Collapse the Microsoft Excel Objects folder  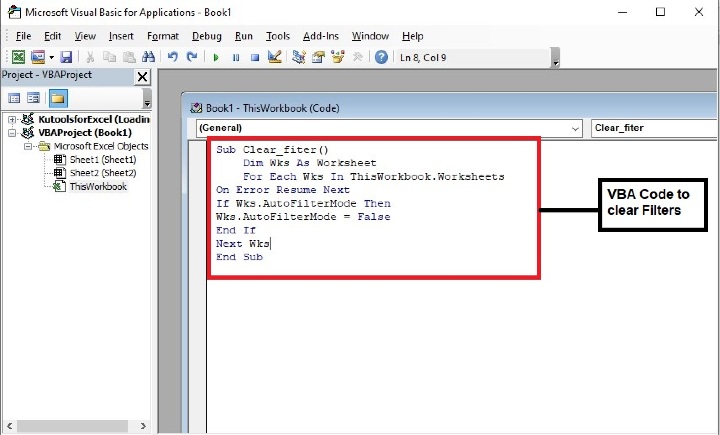28,147
